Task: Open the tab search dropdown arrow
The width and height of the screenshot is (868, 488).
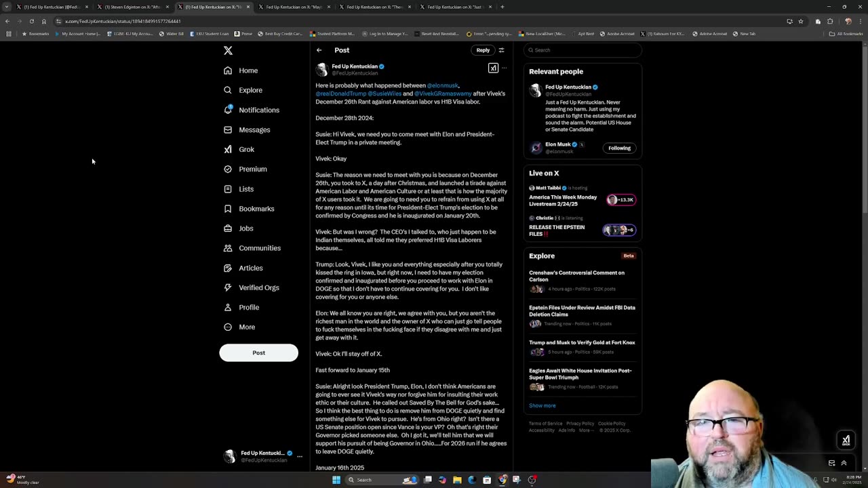Action: pyautogui.click(x=7, y=7)
